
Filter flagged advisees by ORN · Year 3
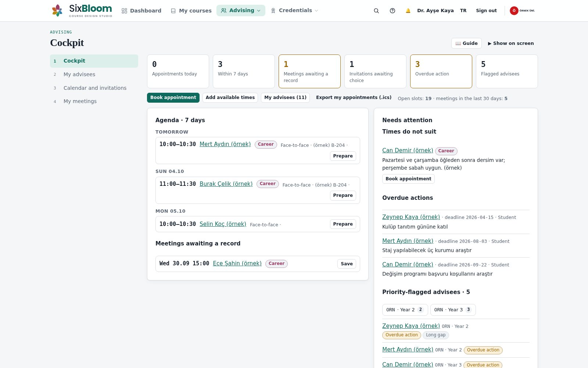(x=453, y=310)
